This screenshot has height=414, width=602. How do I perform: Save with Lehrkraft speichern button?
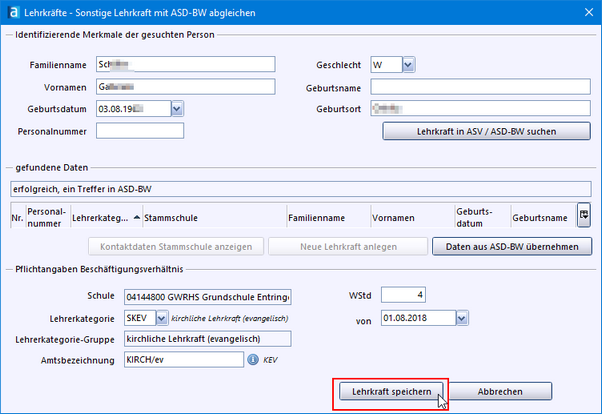pos(391,392)
